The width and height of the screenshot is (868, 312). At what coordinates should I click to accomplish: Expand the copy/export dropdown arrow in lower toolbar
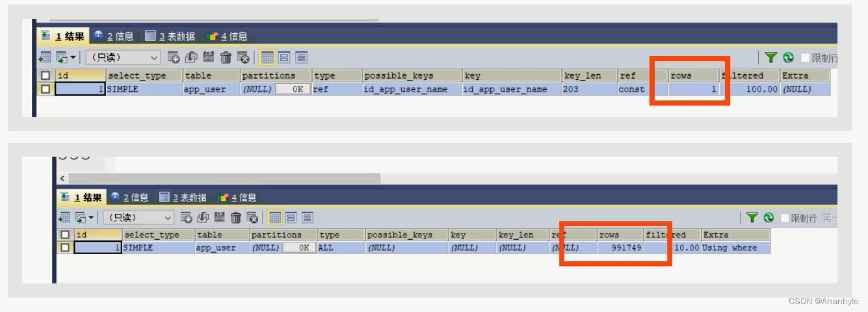tap(91, 218)
